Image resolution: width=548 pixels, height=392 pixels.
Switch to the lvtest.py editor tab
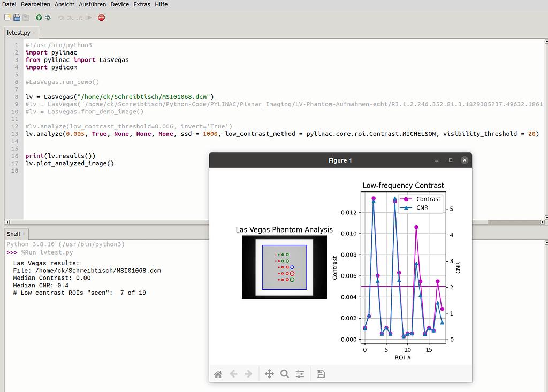pyautogui.click(x=18, y=33)
